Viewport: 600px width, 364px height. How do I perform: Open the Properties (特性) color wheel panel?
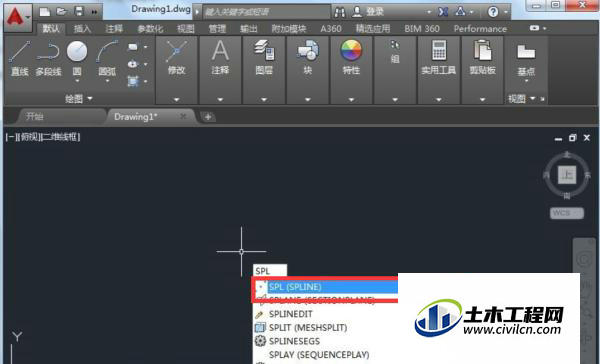point(351,57)
